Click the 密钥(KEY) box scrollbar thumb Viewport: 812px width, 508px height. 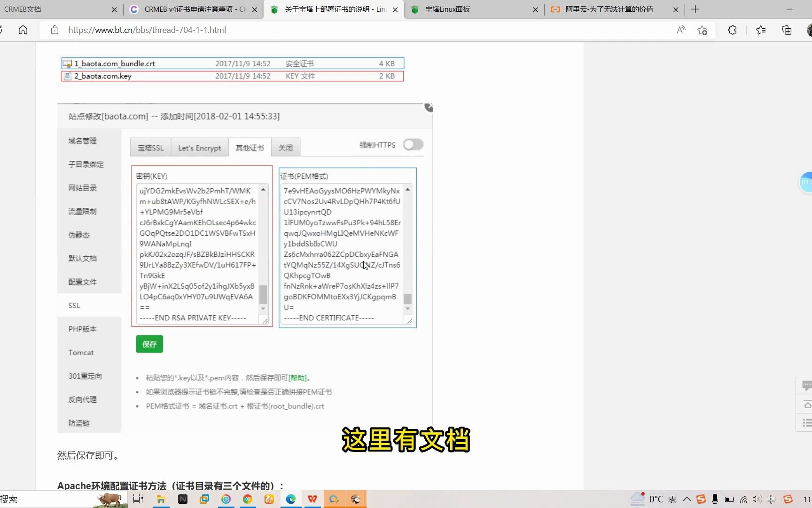263,295
